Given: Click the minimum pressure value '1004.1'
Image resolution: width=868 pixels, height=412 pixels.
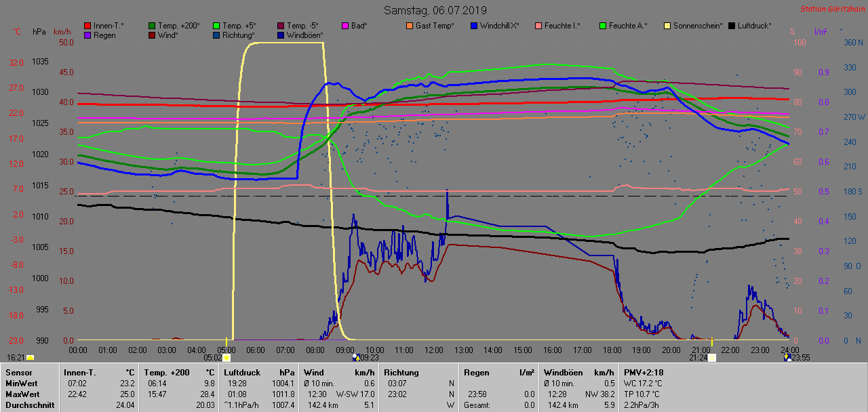Looking at the screenshot, I should coord(283,384).
